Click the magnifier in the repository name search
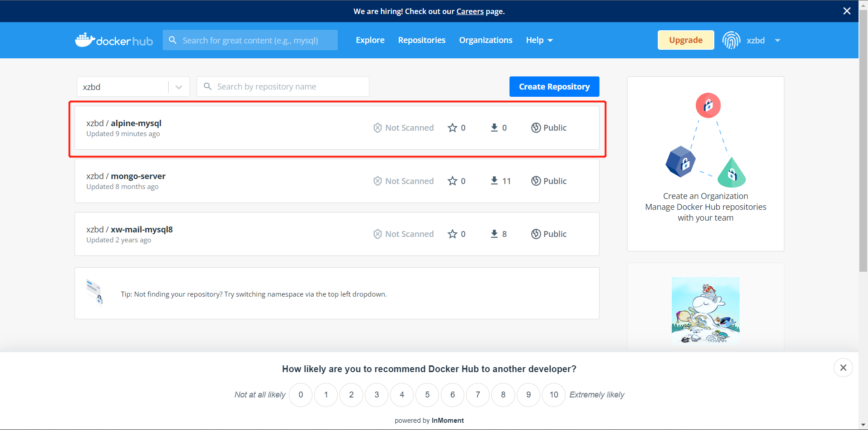The image size is (868, 430). tap(208, 86)
